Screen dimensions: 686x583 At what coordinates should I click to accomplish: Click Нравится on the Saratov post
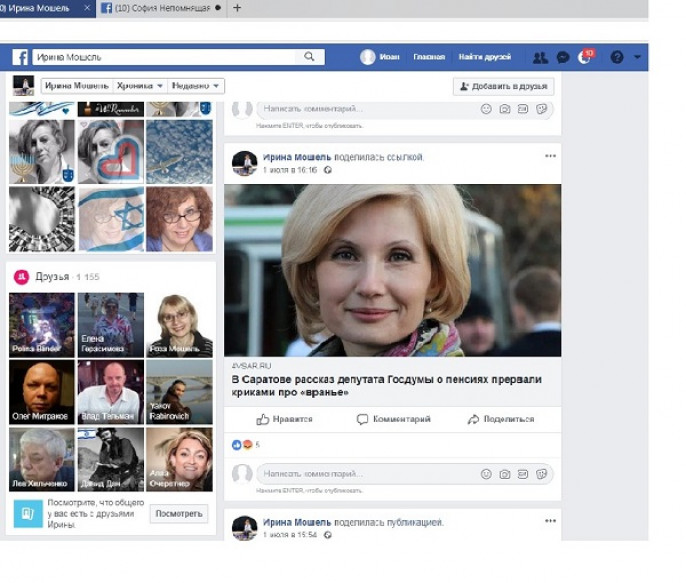pos(284,419)
